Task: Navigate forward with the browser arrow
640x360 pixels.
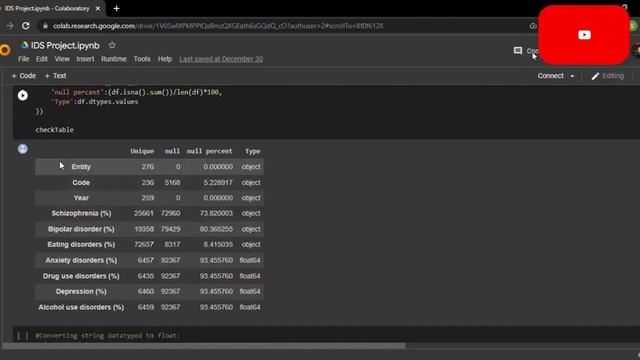Action: click(x=10, y=26)
